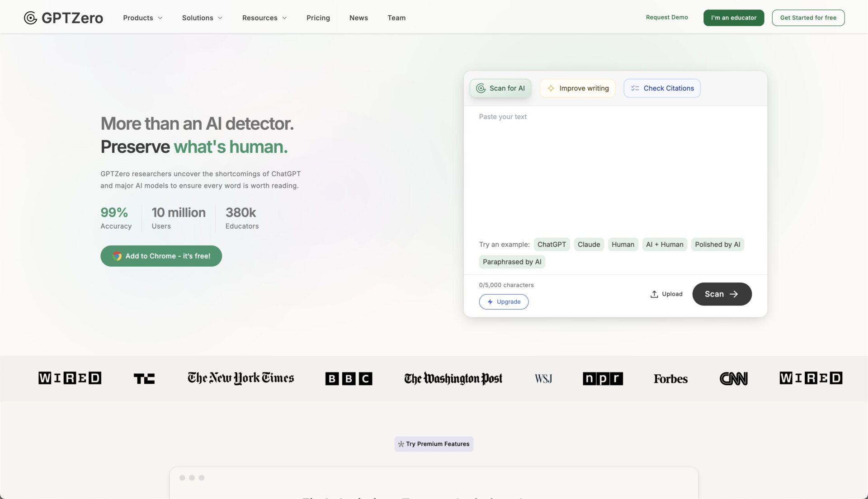Expand the Products dropdown menu

(x=142, y=18)
